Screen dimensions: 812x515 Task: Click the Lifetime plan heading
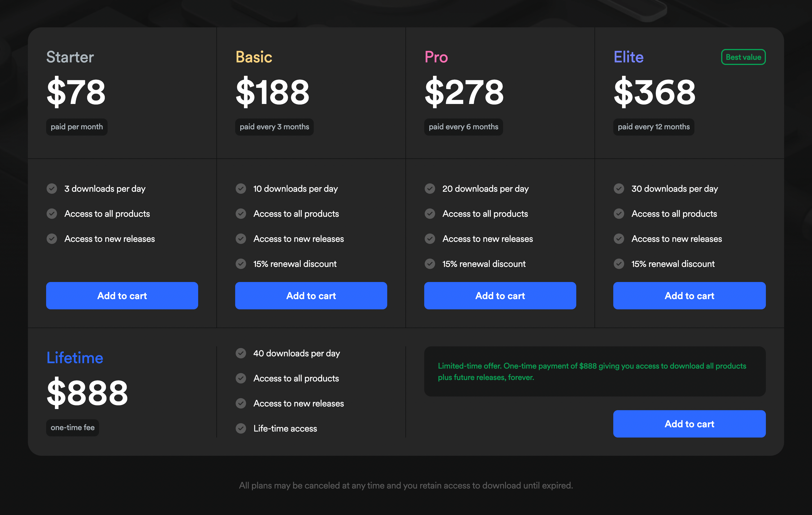pyautogui.click(x=75, y=358)
